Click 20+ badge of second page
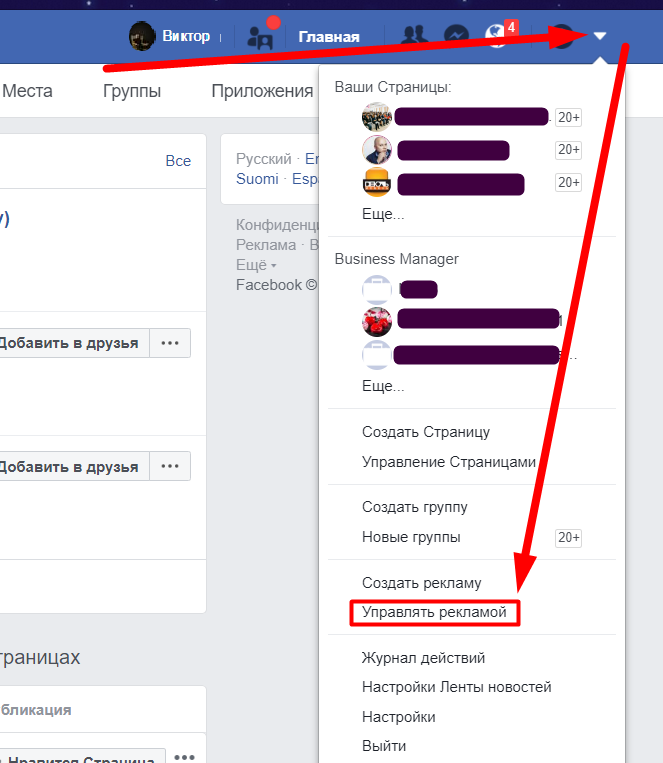663x763 pixels. tap(569, 150)
